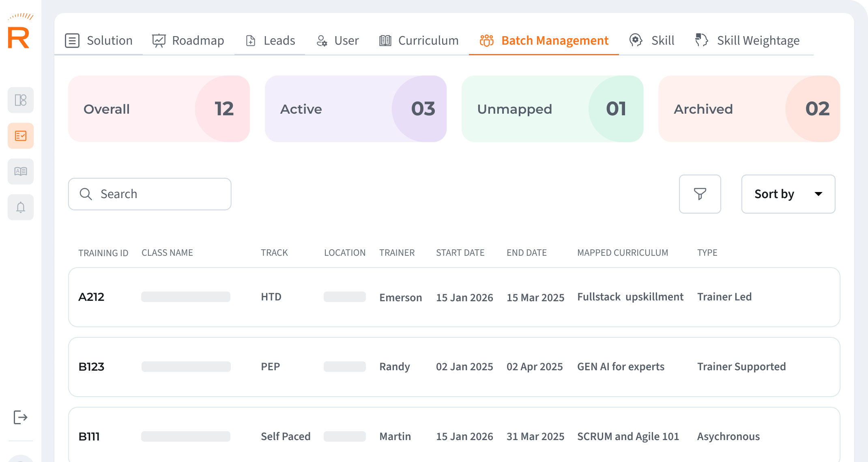The height and width of the screenshot is (462, 868).
Task: Open the open-book sidebar icon
Action: pos(21,171)
